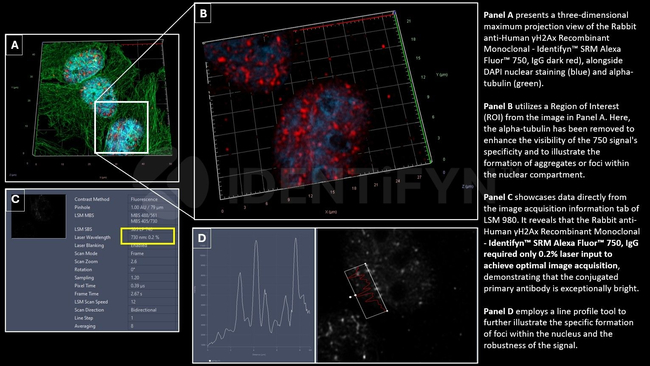Screen dimensions: 650x366
Task: Click the "1.20" sampling value
Action: tap(135, 278)
